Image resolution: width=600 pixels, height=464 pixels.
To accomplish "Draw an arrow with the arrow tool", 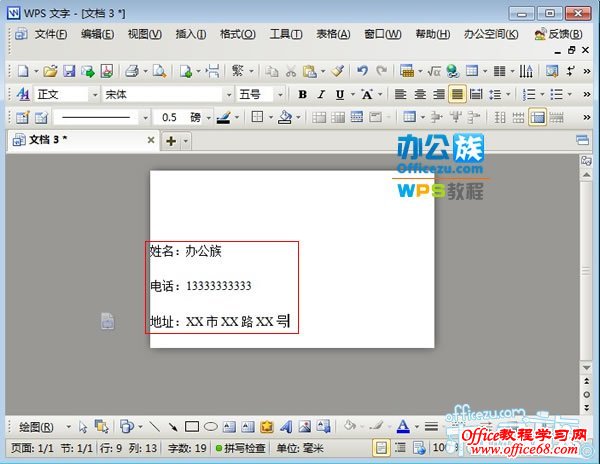I will [x=173, y=426].
